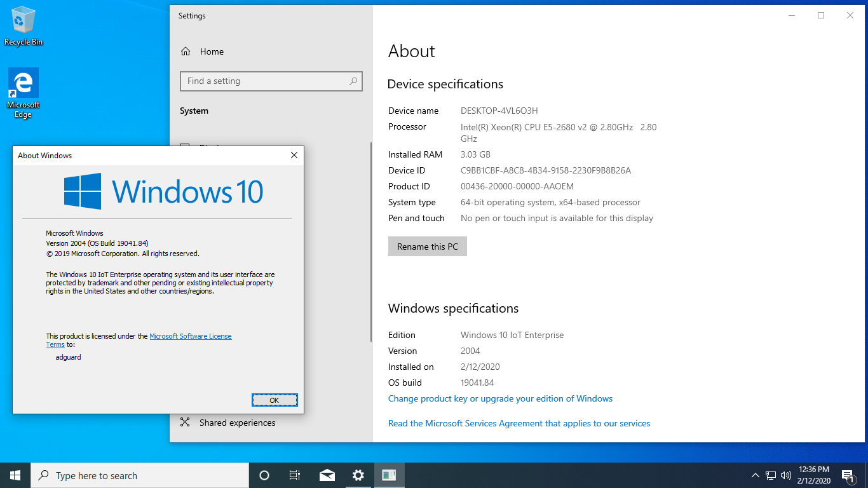This screenshot has height=488, width=868.
Task: Close the About Windows dialog
Action: (294, 155)
